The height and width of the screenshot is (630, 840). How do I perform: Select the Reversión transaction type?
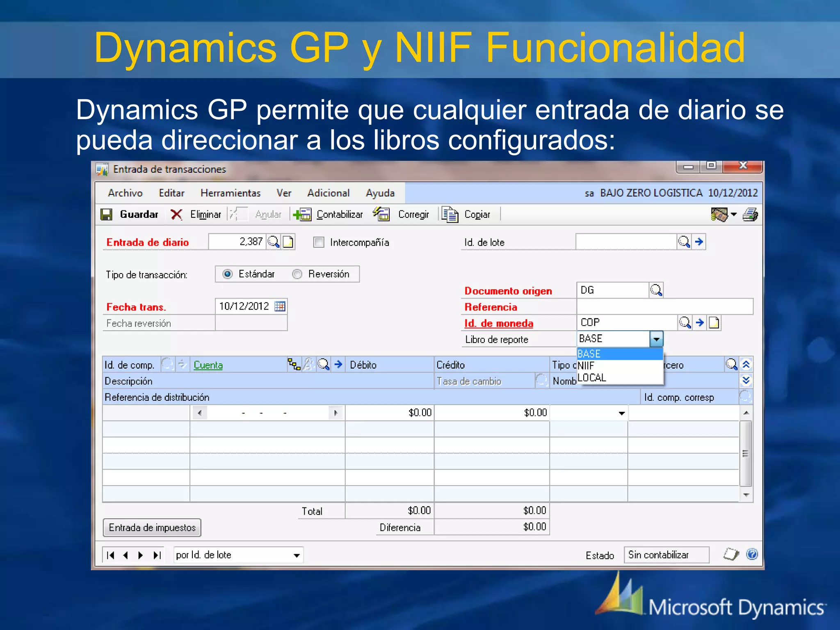pos(297,274)
